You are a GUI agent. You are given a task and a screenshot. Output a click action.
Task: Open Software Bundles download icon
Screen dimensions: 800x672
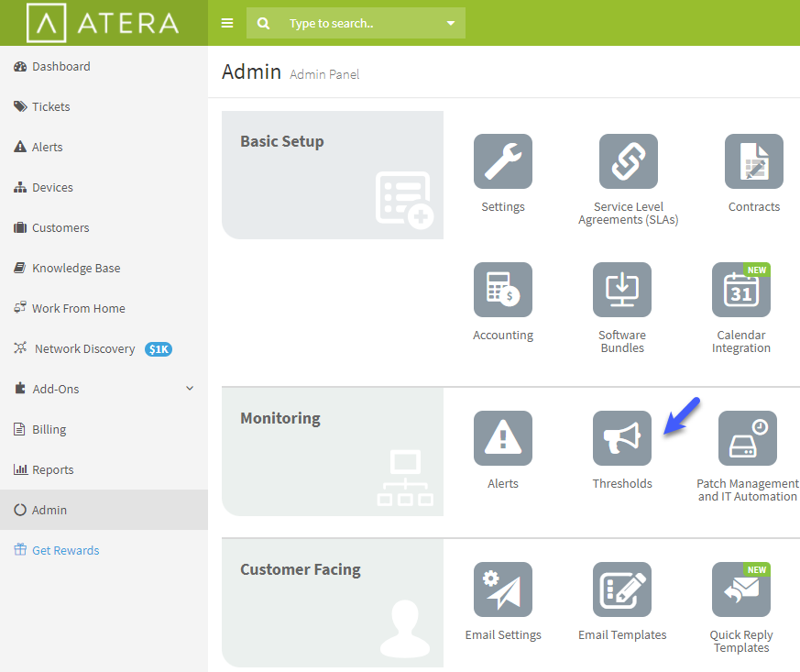coord(622,290)
